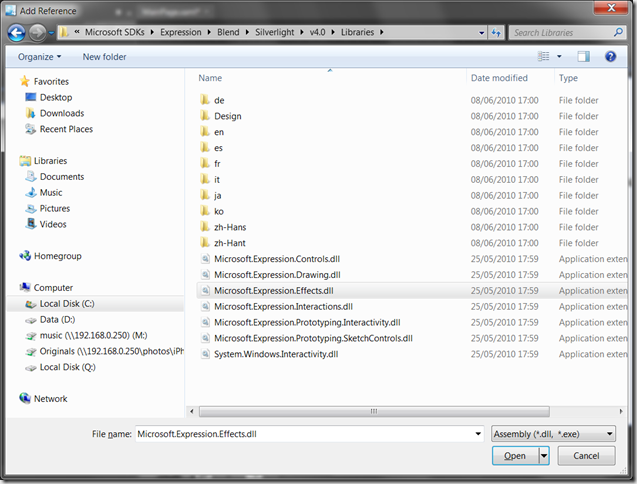The width and height of the screenshot is (637, 484).
Task: Select the es folder icon
Action: [x=205, y=148]
